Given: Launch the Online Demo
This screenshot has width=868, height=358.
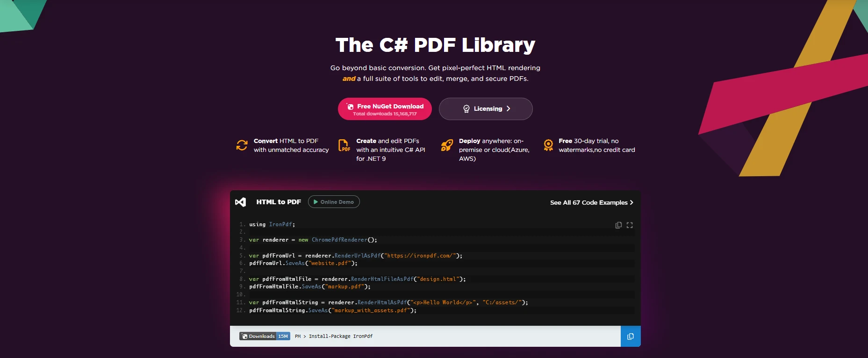Looking at the screenshot, I should [334, 202].
